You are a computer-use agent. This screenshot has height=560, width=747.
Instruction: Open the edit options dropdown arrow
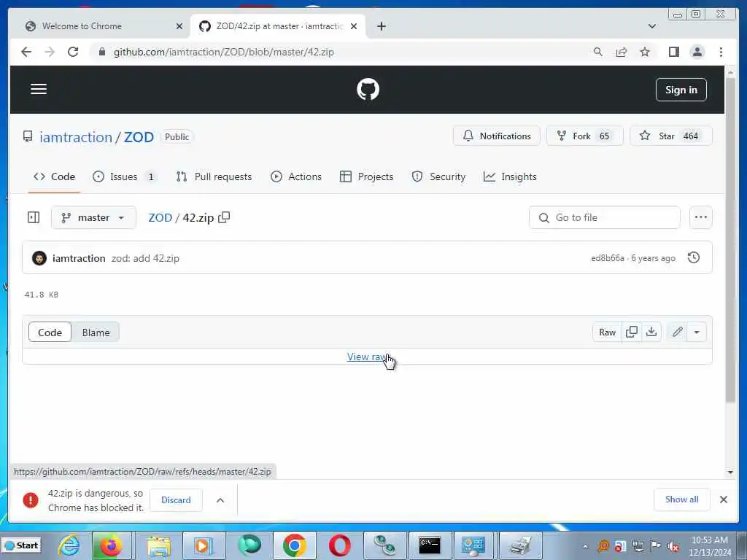[697, 332]
